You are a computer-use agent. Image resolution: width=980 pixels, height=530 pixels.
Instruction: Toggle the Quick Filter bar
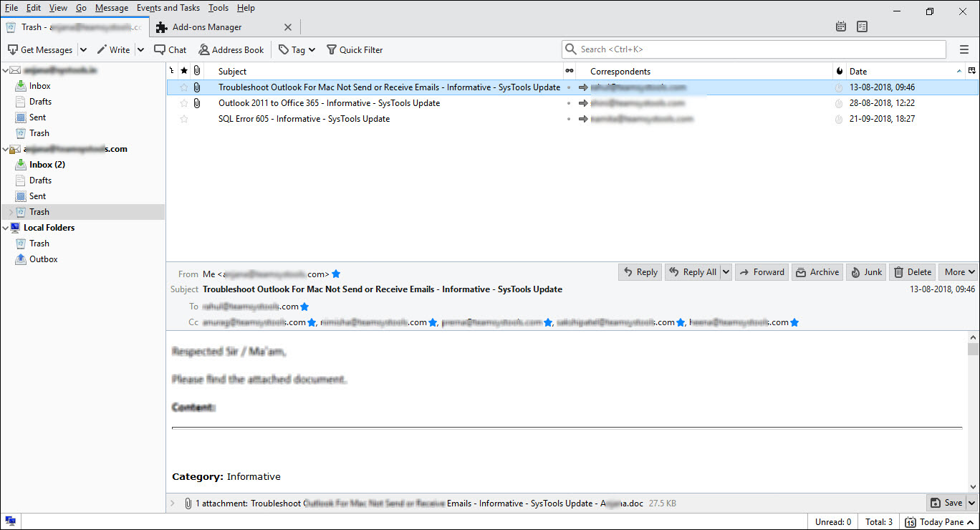355,50
